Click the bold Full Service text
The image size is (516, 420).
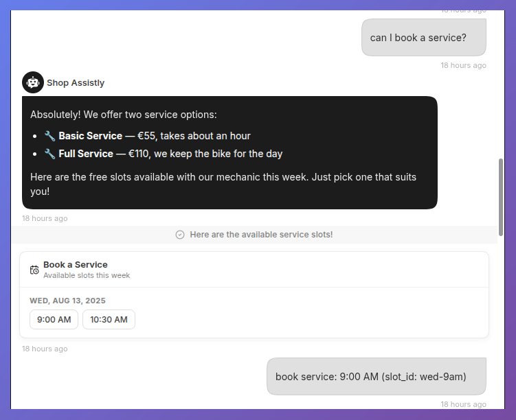click(86, 154)
